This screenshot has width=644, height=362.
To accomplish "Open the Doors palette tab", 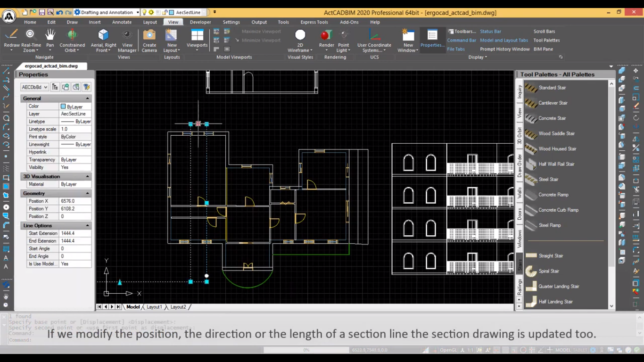I will [520, 214].
